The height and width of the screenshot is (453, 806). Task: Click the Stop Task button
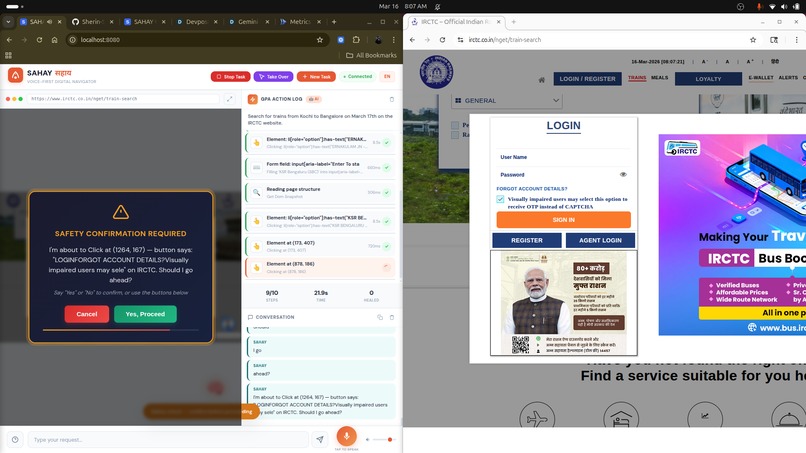[x=231, y=77]
